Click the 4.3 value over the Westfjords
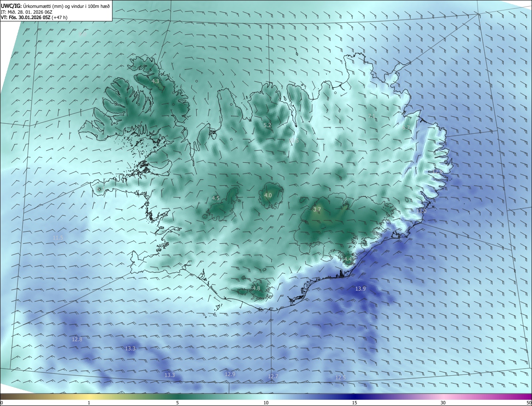 [155, 81]
